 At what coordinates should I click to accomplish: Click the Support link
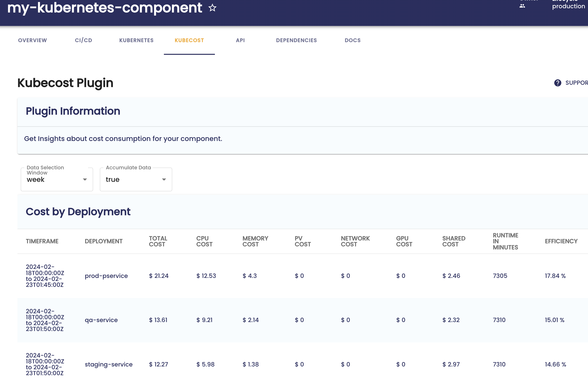pyautogui.click(x=576, y=83)
